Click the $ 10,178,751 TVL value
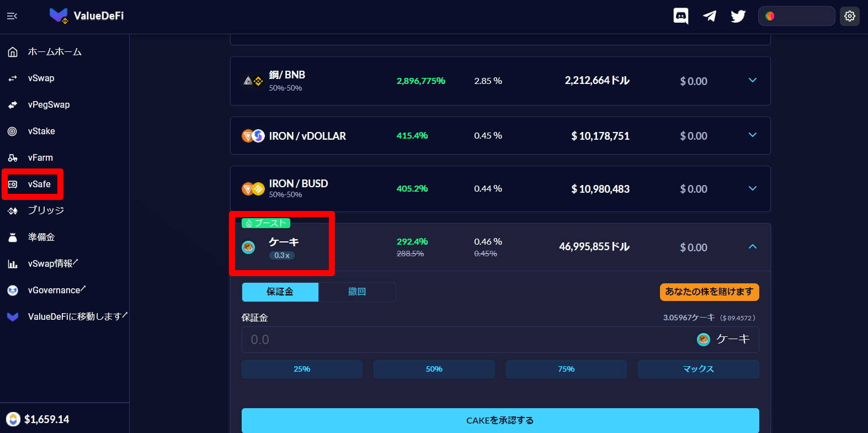The width and height of the screenshot is (868, 433). point(600,136)
